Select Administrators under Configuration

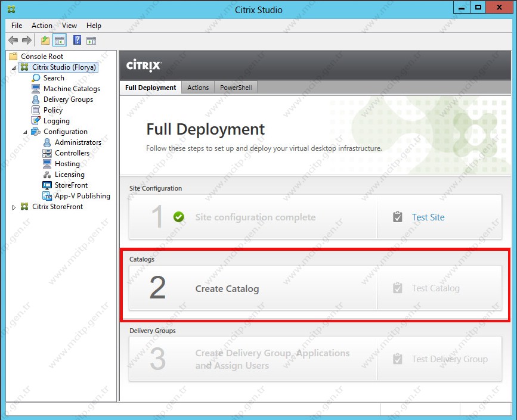click(x=78, y=142)
